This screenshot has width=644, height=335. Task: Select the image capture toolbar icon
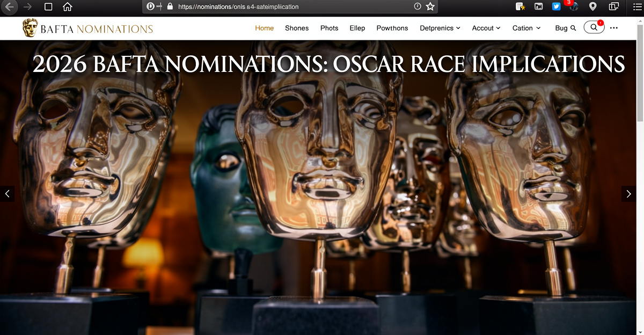(538, 6)
